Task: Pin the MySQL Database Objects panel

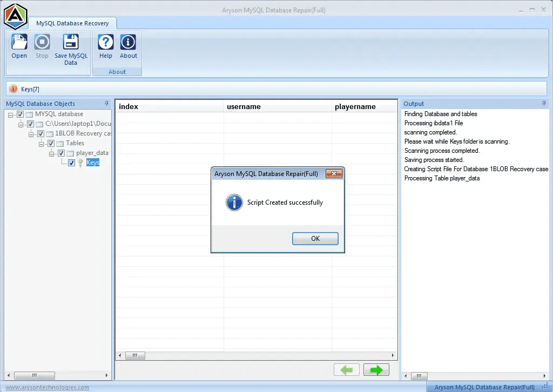Action: pos(106,103)
